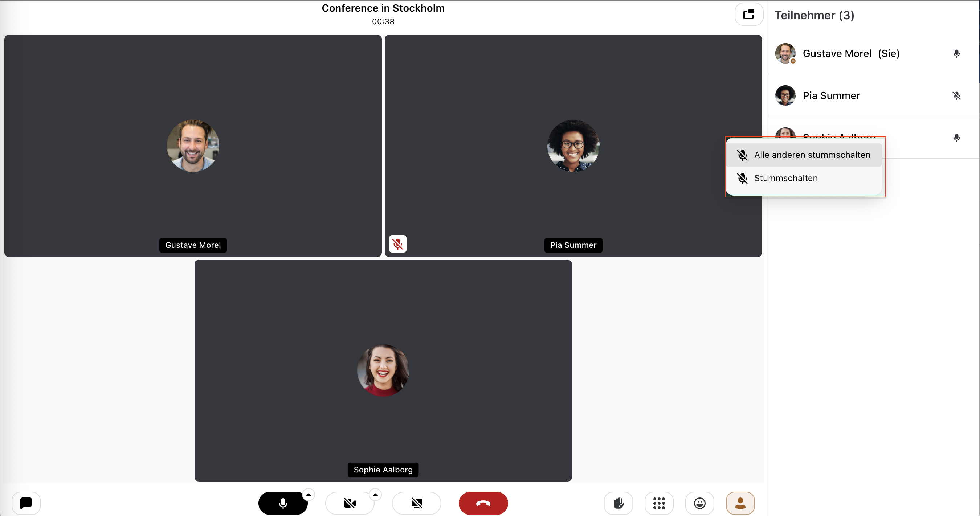Click Gustave Morel's microphone icon in list

(x=956, y=54)
